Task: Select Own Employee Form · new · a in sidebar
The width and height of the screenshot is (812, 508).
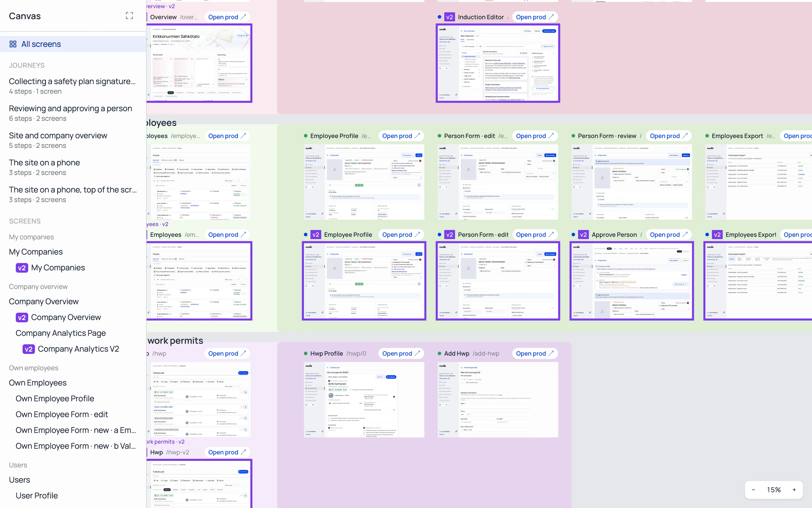Action: point(76,430)
